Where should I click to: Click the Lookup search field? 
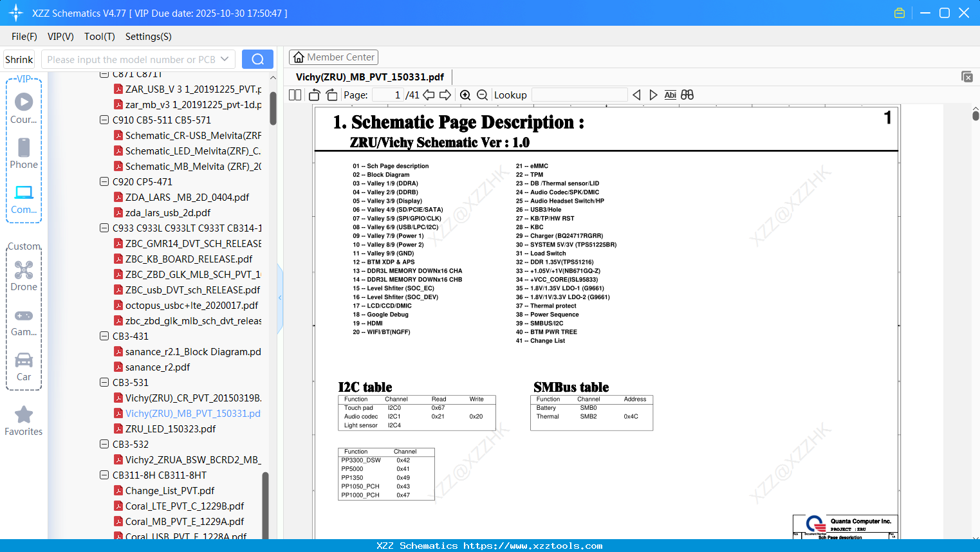coord(579,95)
